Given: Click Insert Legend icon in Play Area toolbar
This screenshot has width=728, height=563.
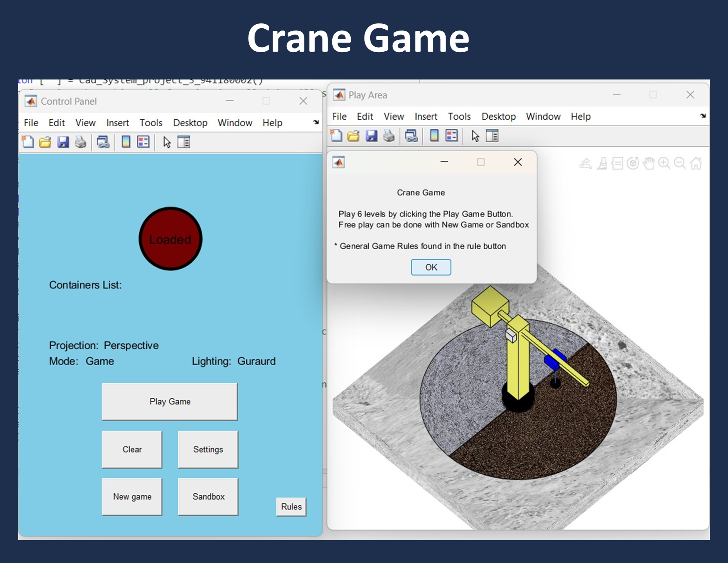Looking at the screenshot, I should [451, 136].
